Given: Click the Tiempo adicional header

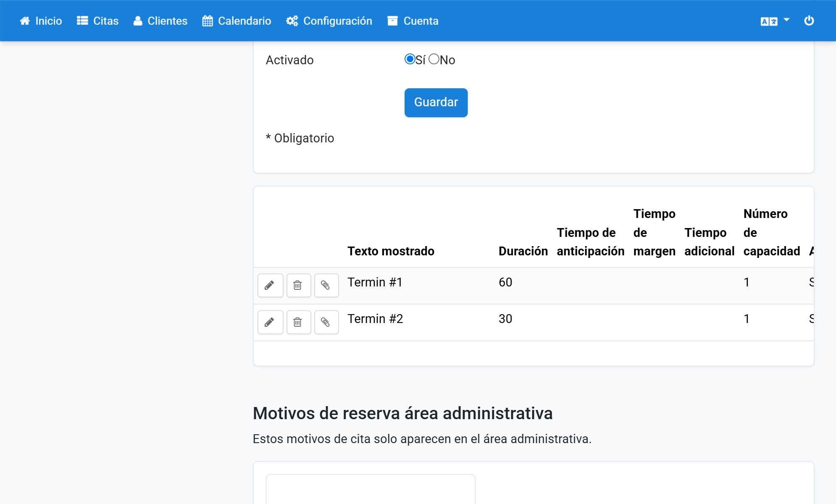Looking at the screenshot, I should tap(709, 242).
